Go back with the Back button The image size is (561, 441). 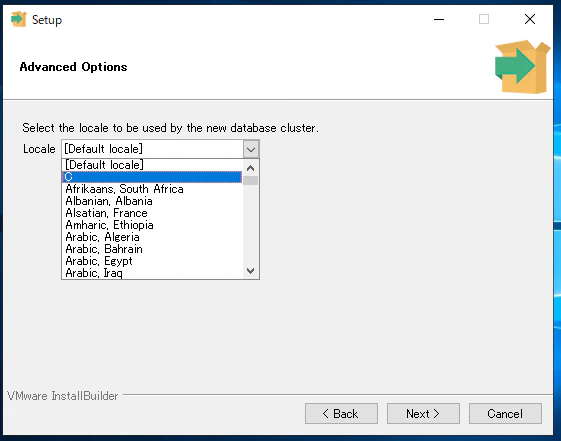point(341,414)
